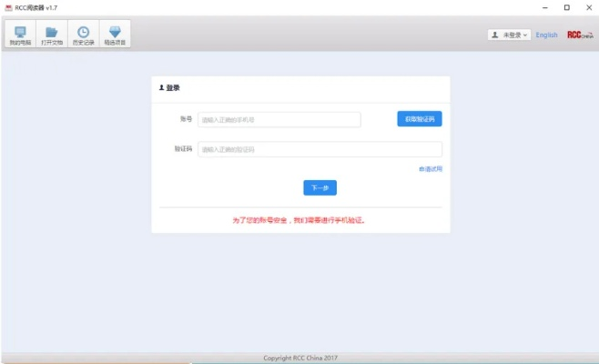The height and width of the screenshot is (364, 599).
Task: Maximize the RCC reader window
Action: click(565, 7)
